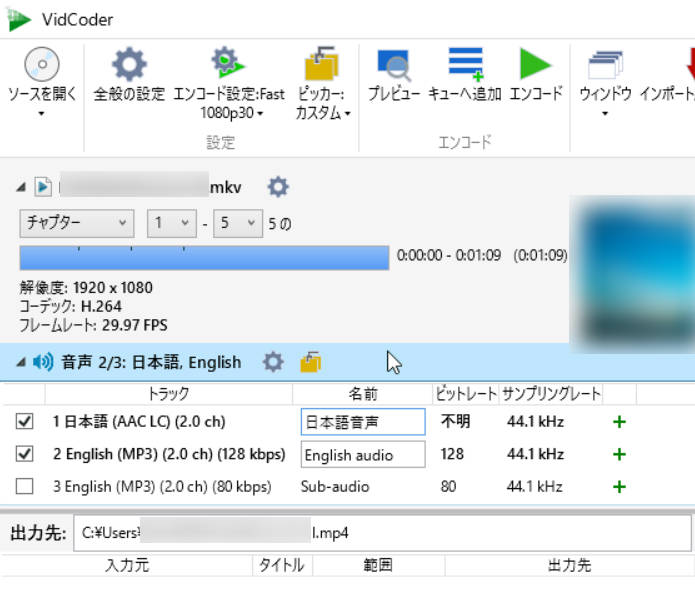Open audio gear settings in 音声 header
Screen dimensions: 695x603
point(273,362)
